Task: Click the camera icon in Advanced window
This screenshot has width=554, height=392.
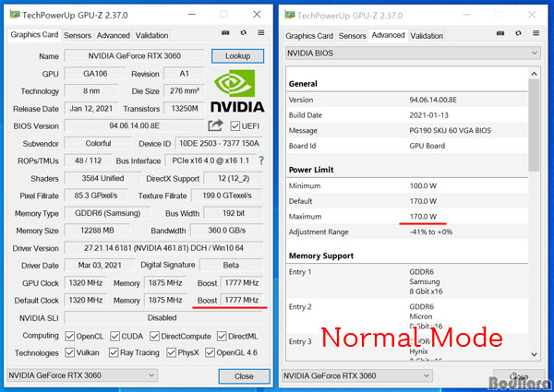Action: pyautogui.click(x=500, y=33)
